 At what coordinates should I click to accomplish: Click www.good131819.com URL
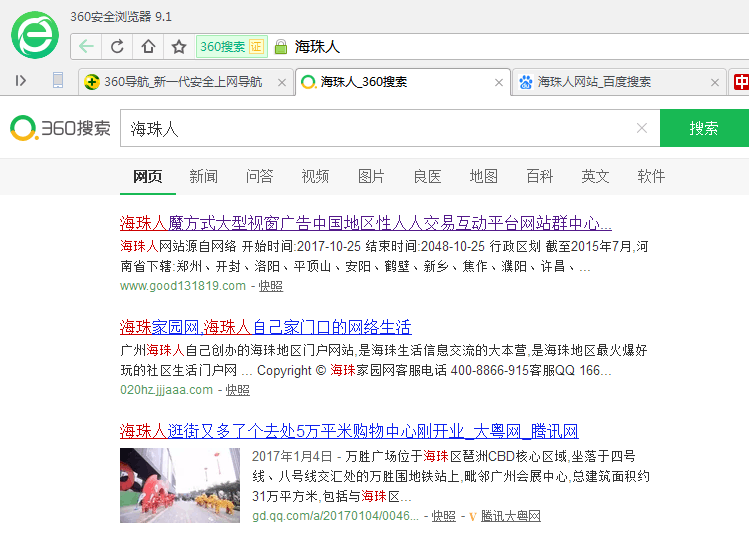coord(183,286)
